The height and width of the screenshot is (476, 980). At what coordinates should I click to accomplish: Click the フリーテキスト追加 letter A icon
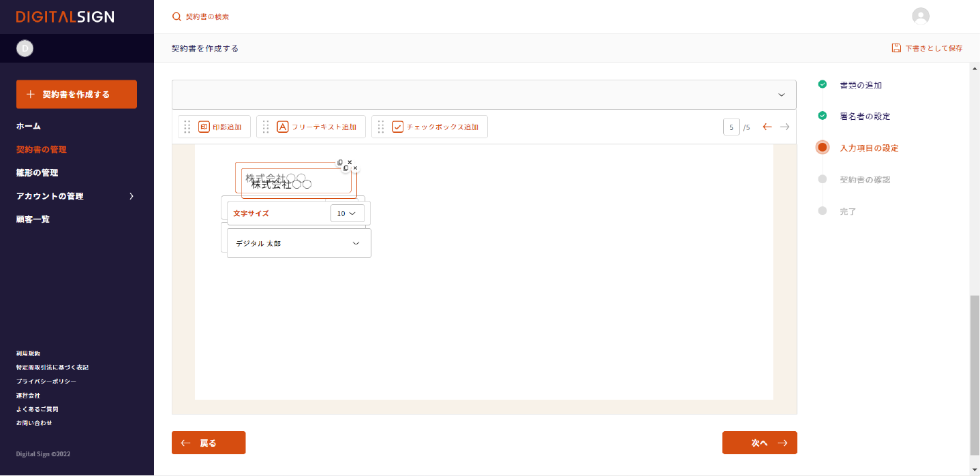[282, 127]
